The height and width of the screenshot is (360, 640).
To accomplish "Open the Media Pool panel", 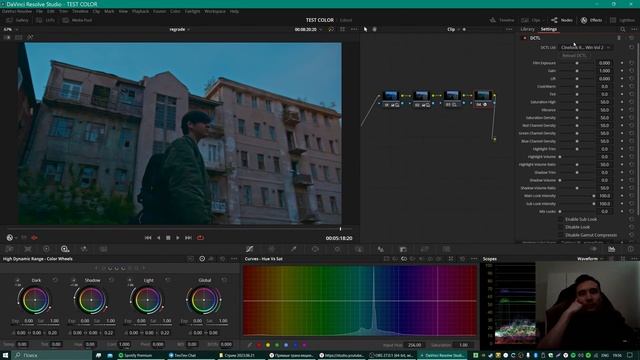I will click(78, 20).
